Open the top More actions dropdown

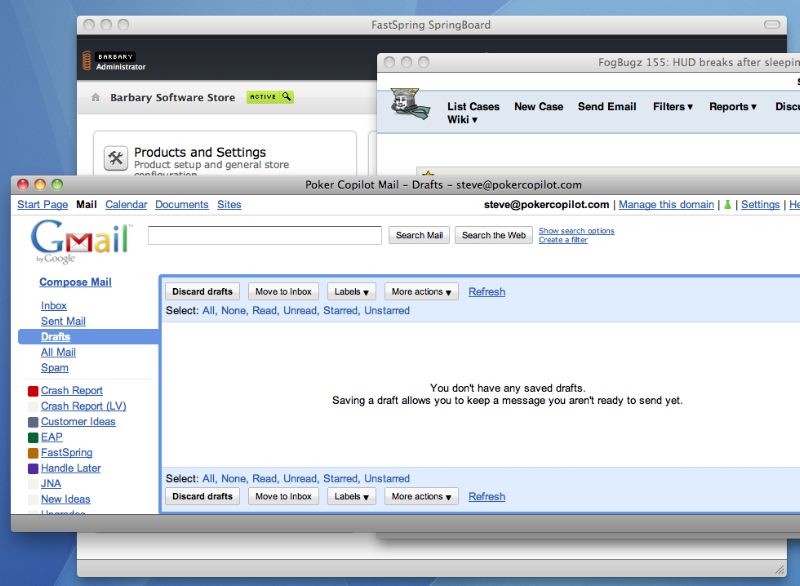421,292
